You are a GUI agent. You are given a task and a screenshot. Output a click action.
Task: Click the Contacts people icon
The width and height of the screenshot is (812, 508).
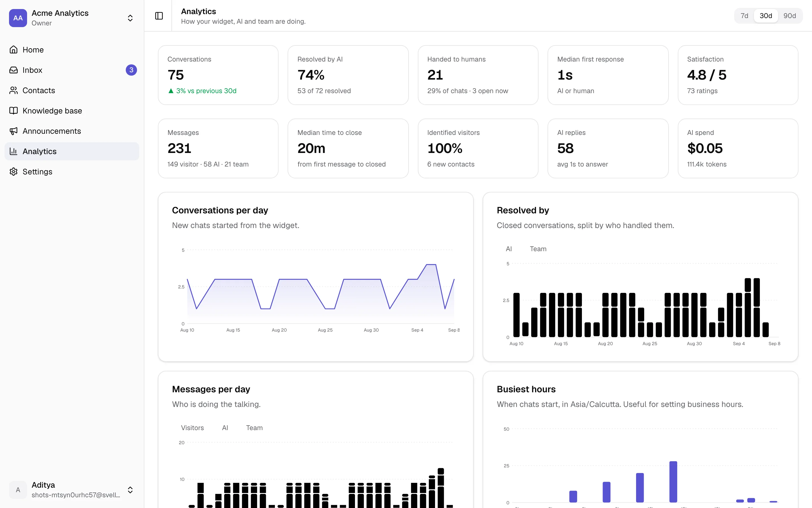[14, 90]
